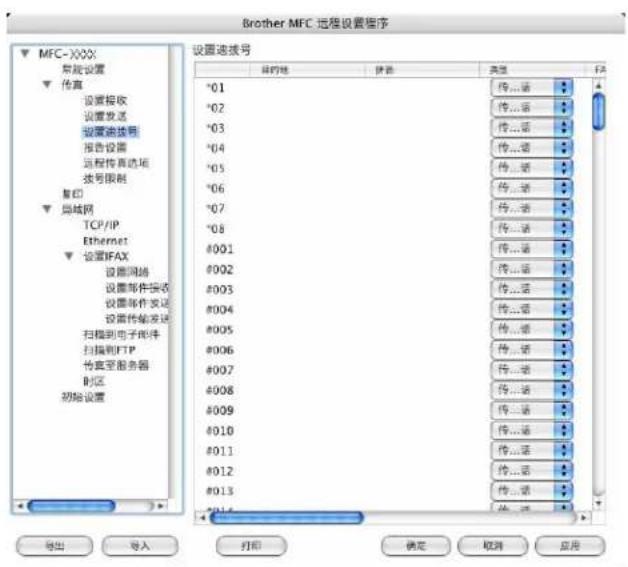Screen dimensions: 628x567
Task: Collapse the 局域网 tree branch triangle
Action: coord(47,209)
